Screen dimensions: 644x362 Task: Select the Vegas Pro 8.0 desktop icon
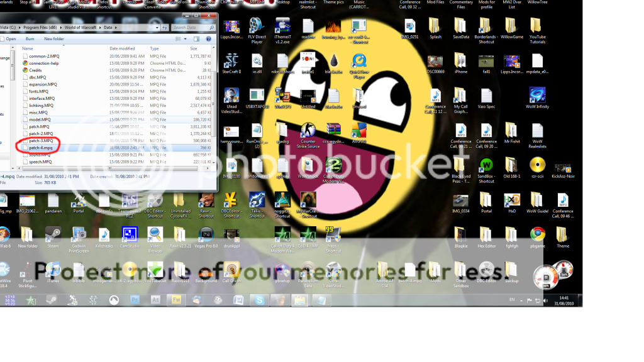(x=206, y=238)
